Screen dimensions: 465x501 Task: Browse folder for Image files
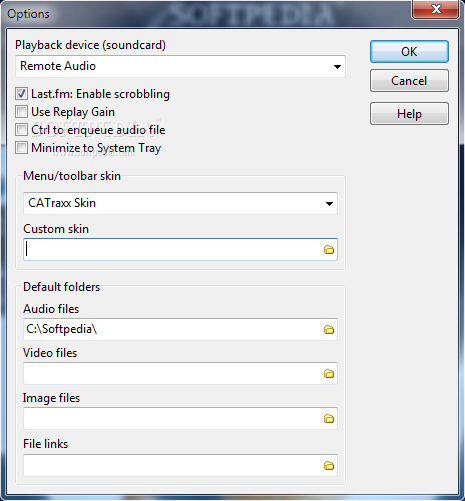[x=329, y=418]
